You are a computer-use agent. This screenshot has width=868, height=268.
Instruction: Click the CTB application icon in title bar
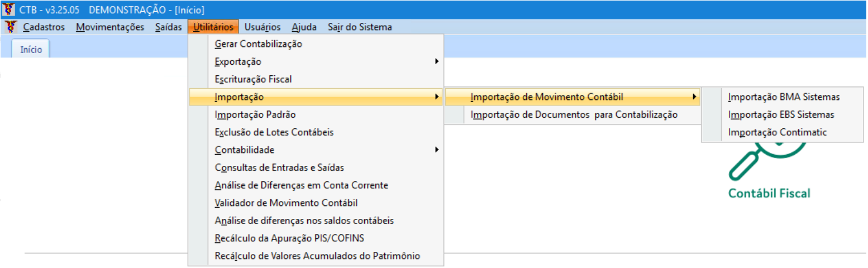(9, 9)
